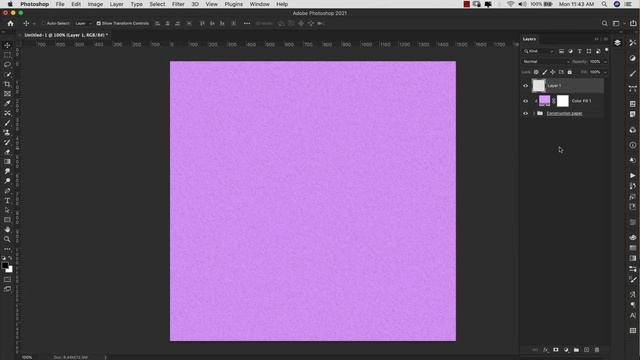Select the Pen tool
The image size is (640, 360).
[7, 191]
